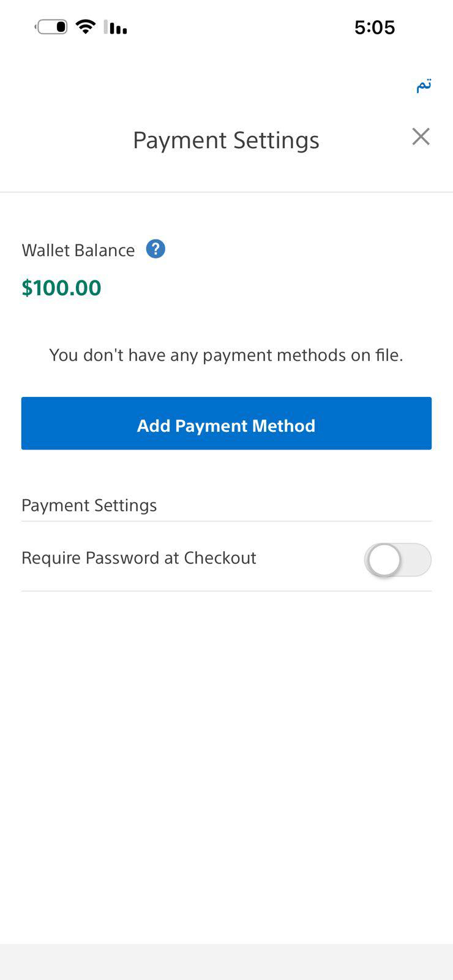453x980 pixels.
Task: Click the Wallet Balance help question mark icon
Action: click(155, 249)
